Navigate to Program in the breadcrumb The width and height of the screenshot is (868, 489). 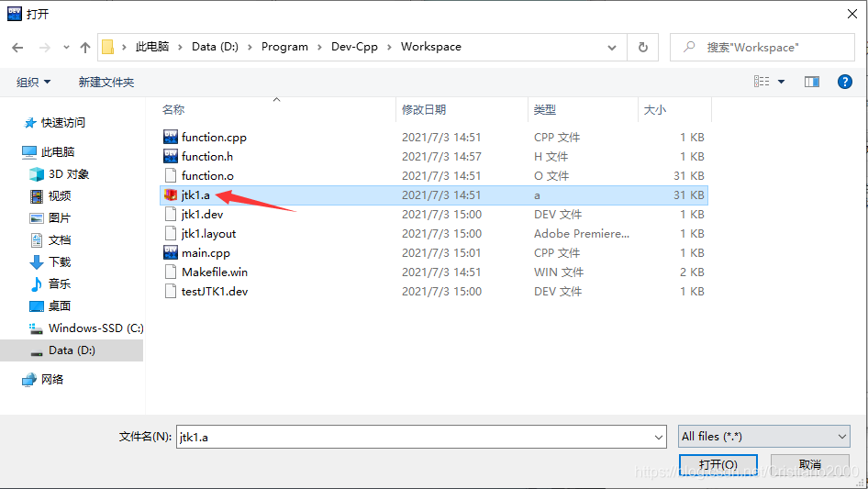[284, 47]
